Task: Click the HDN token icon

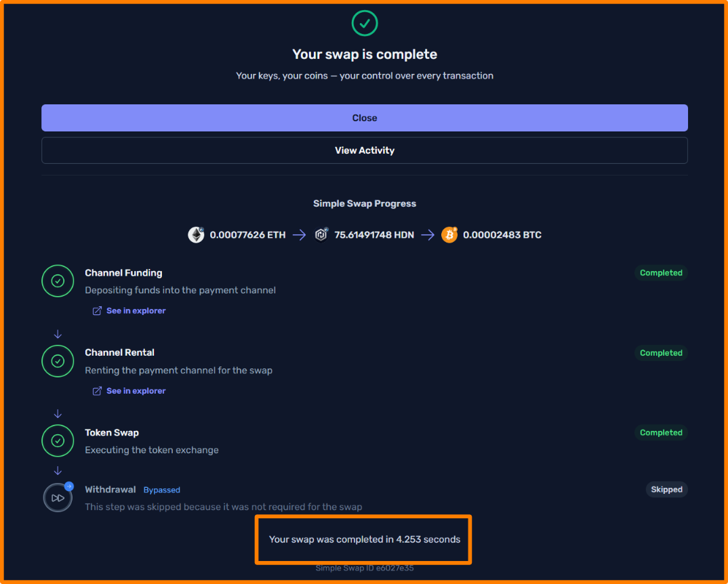Action: (321, 235)
